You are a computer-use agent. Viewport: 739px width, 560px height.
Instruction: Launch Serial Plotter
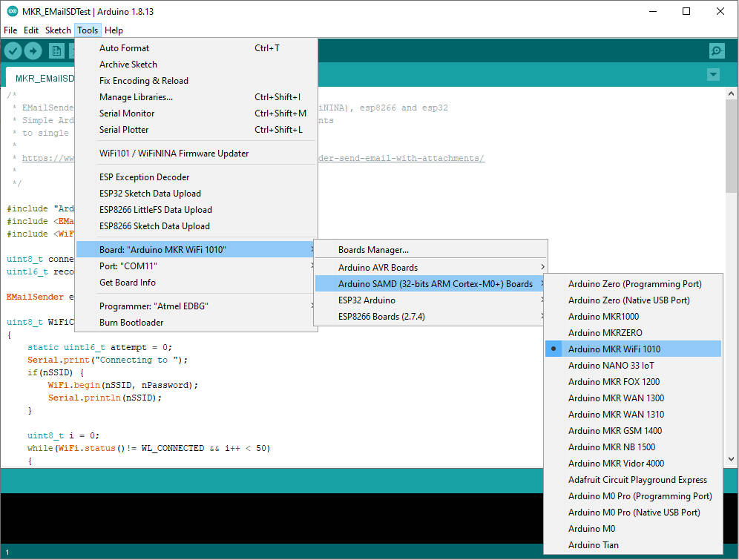[x=196, y=130]
